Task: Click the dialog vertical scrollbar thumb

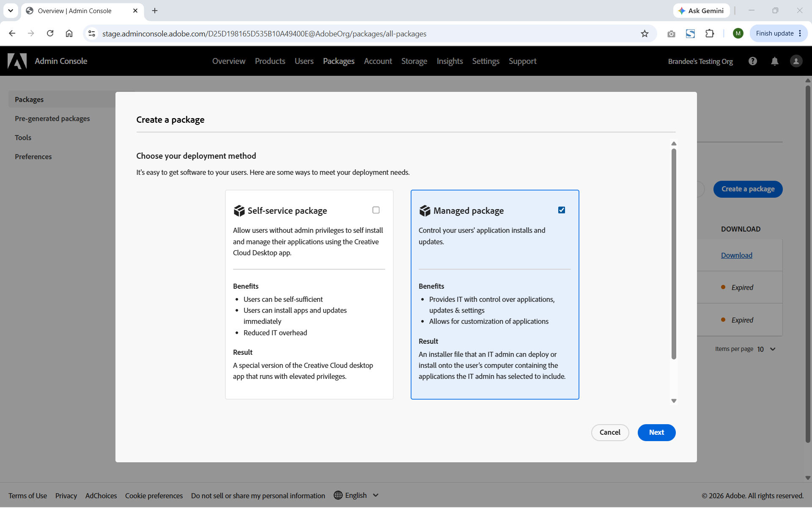Action: pos(674,254)
